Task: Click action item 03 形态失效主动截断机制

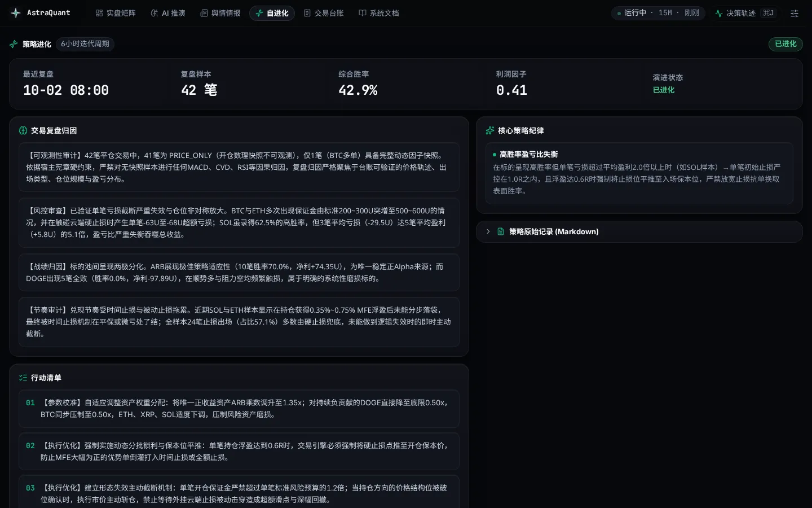Action: 239,492
